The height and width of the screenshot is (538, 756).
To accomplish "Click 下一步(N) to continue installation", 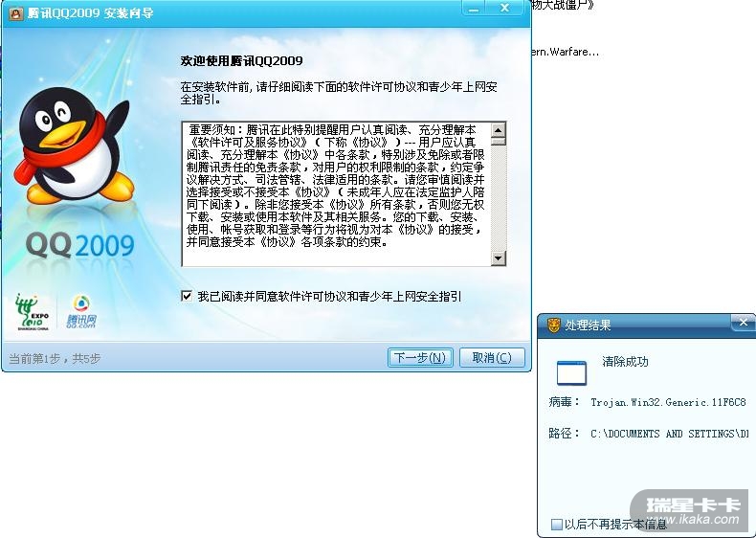I will click(x=420, y=357).
